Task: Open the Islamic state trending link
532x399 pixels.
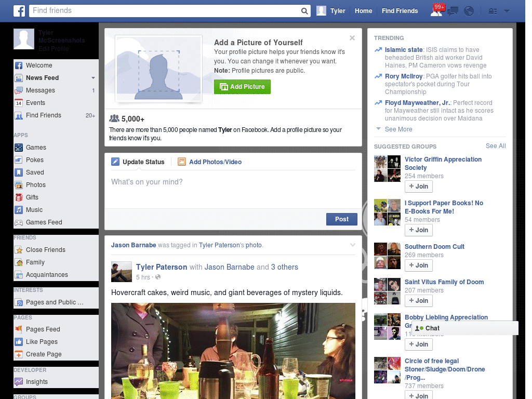Action: 404,50
